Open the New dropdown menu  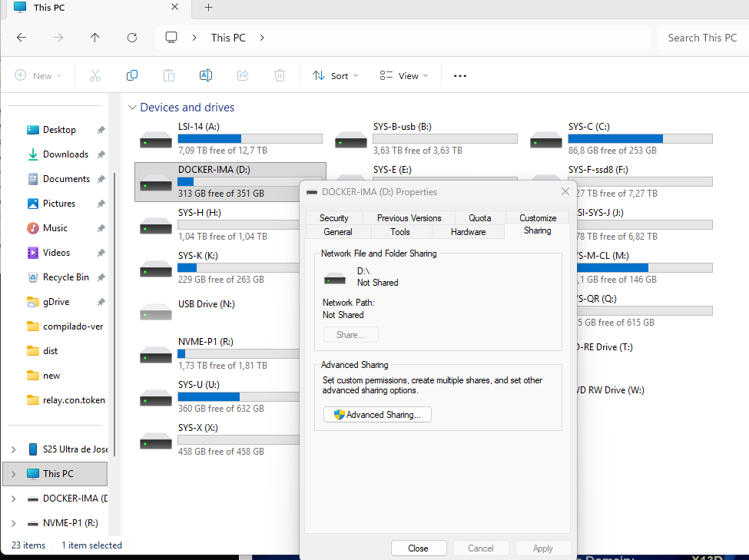(38, 75)
